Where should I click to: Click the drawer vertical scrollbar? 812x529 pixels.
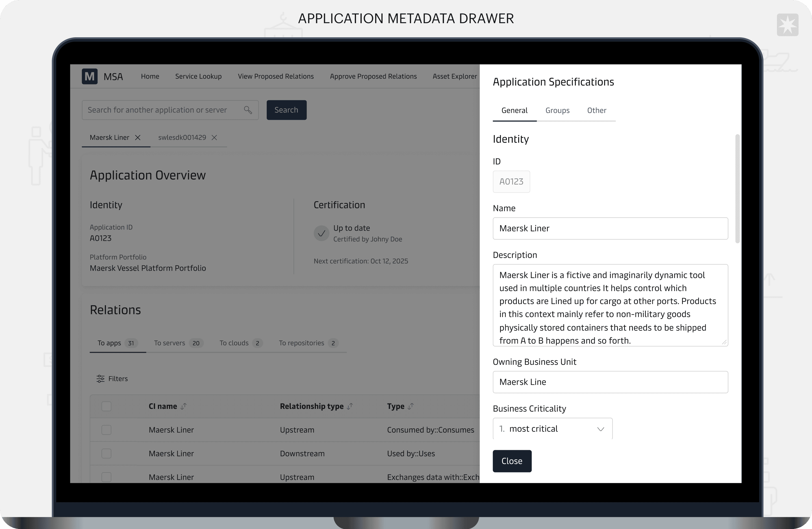point(737,188)
